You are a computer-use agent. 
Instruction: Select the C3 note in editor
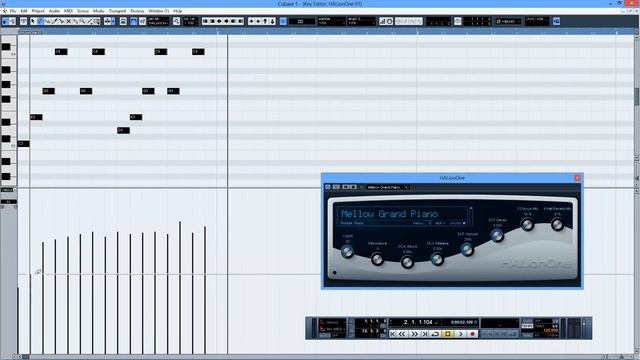click(23, 144)
